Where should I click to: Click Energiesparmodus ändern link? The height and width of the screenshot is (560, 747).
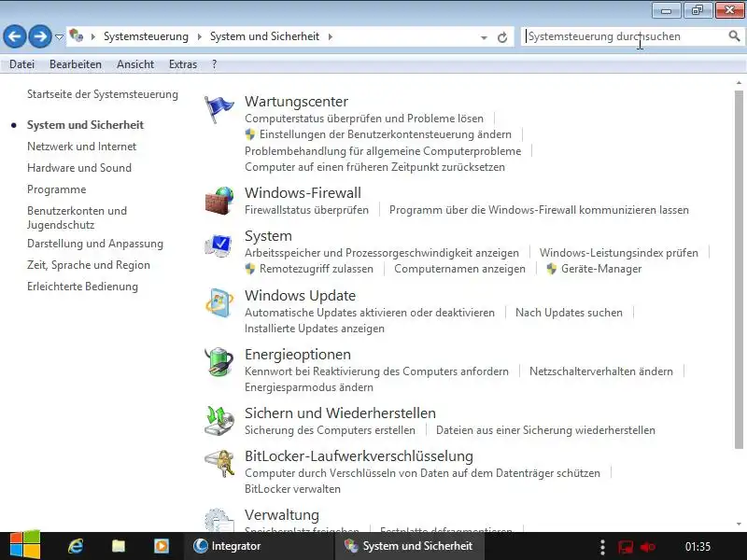pyautogui.click(x=309, y=387)
